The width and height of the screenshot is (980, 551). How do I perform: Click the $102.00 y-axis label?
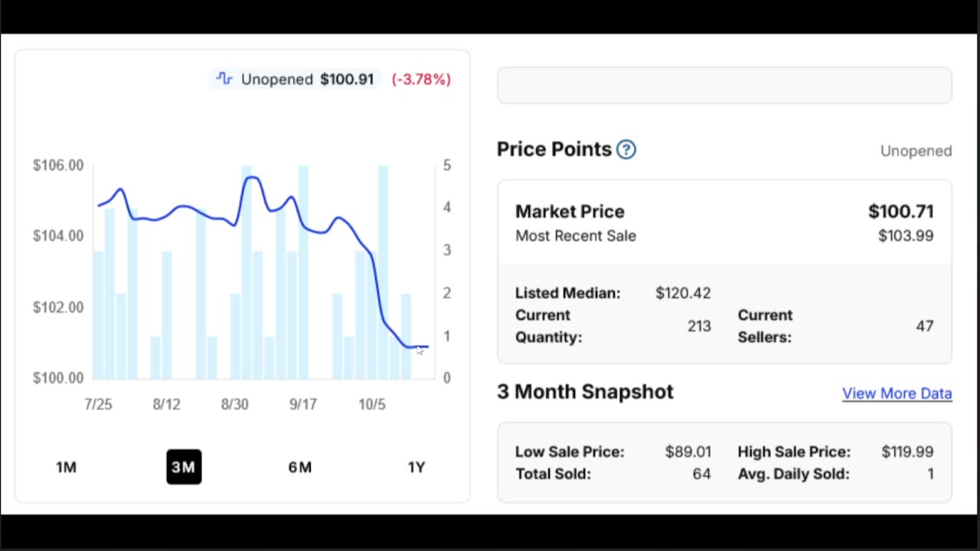click(58, 308)
